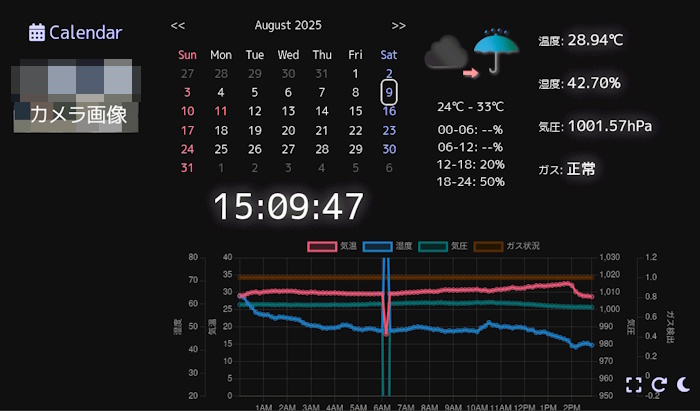The width and height of the screenshot is (700, 411).
Task: Select August 15 in calendar
Action: [355, 111]
